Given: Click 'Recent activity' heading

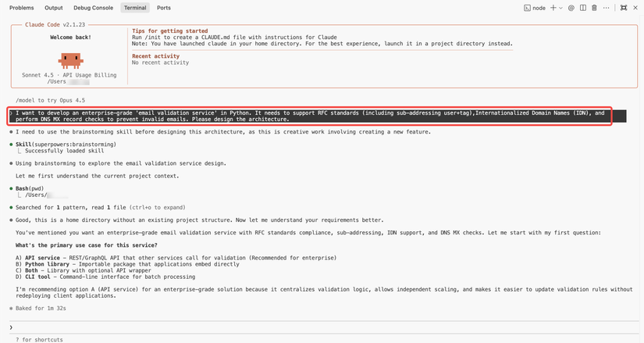Looking at the screenshot, I should point(155,56).
